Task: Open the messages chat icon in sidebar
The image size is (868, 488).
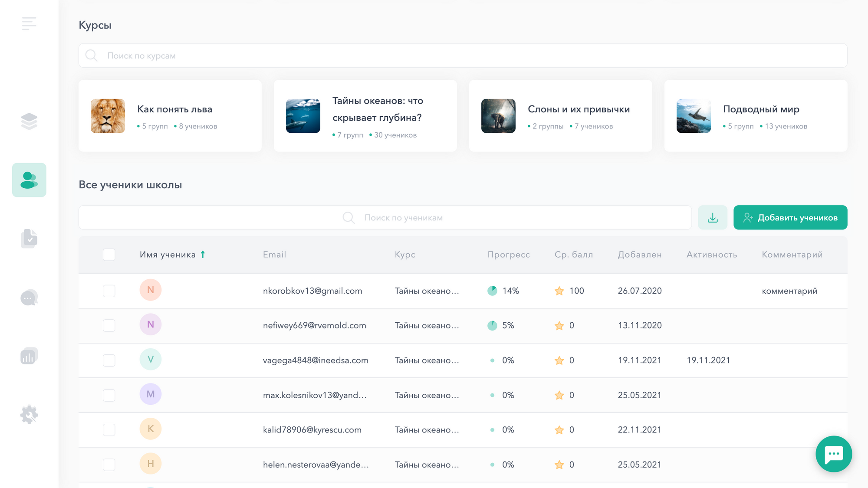Action: coord(29,298)
